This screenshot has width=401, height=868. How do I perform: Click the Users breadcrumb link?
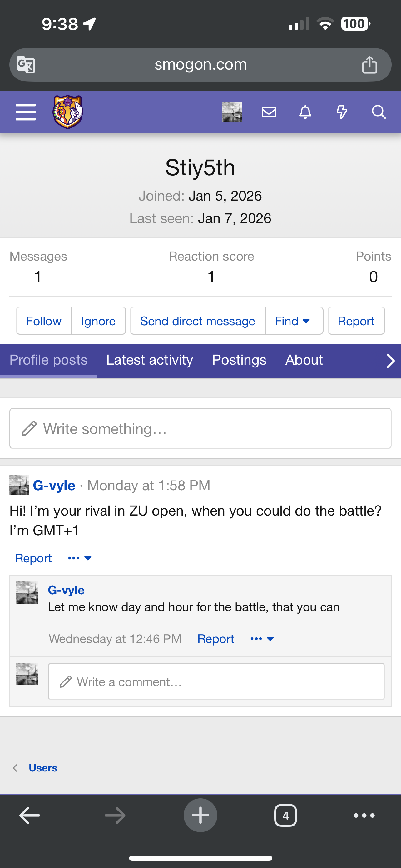click(x=43, y=768)
